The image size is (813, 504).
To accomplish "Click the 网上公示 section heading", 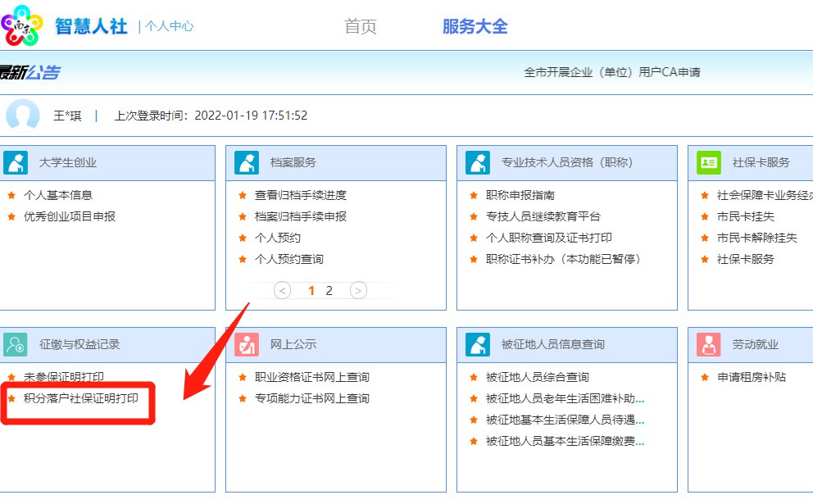I will pyautogui.click(x=293, y=344).
